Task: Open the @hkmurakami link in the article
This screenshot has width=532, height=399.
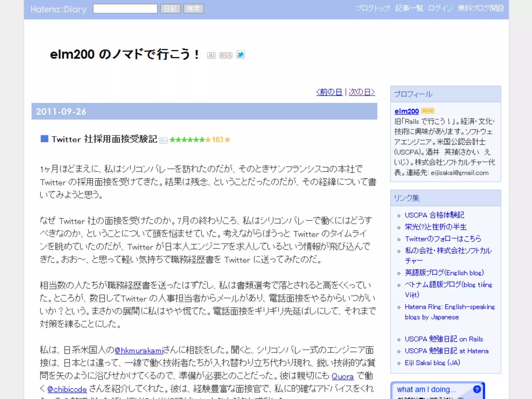Action: (139, 350)
